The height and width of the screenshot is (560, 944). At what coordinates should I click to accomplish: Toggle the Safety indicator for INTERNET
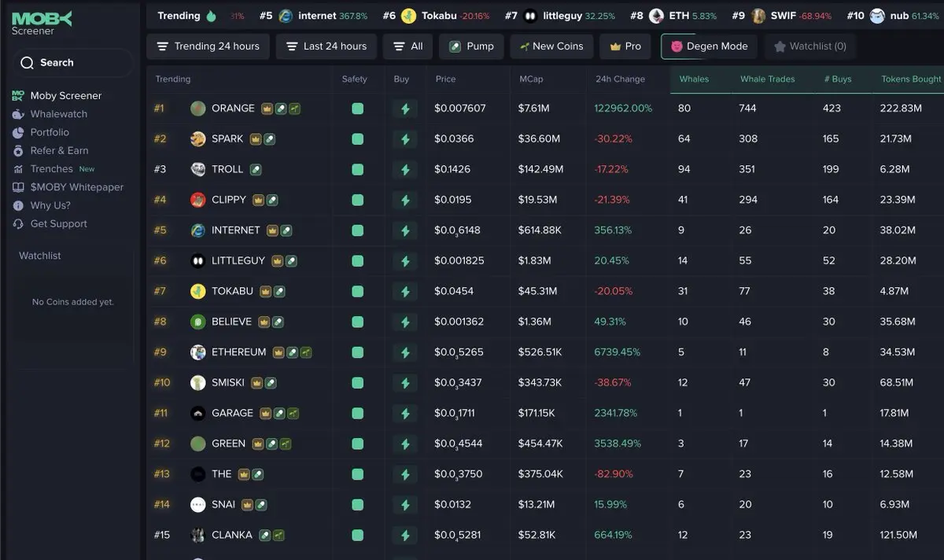[x=358, y=230]
